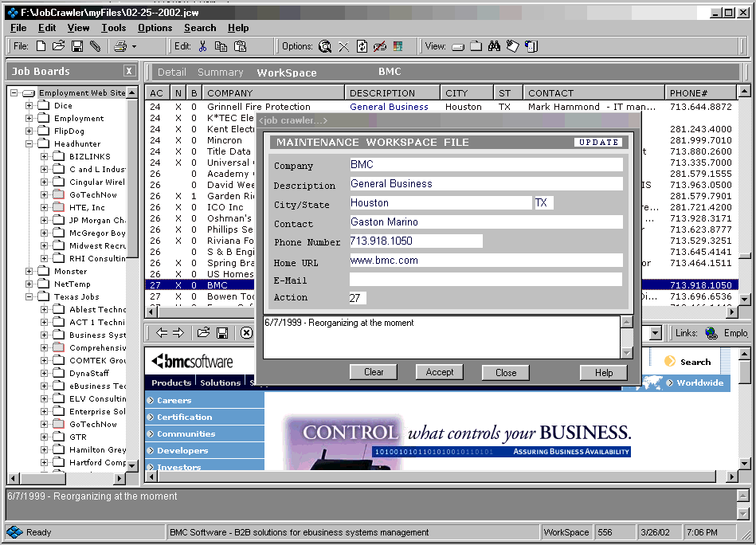Image resolution: width=756 pixels, height=545 pixels.
Task: Click the PHONE# column header
Action: click(700, 92)
